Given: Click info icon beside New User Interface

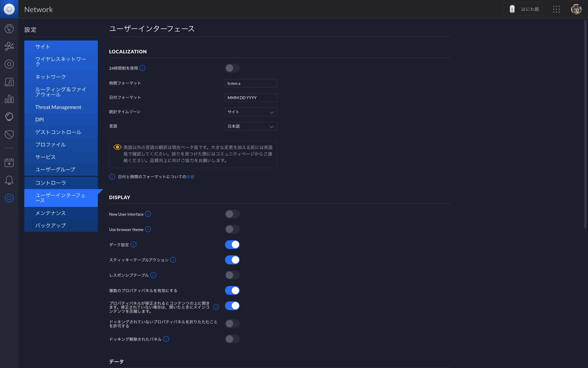Looking at the screenshot, I should pyautogui.click(x=148, y=214).
